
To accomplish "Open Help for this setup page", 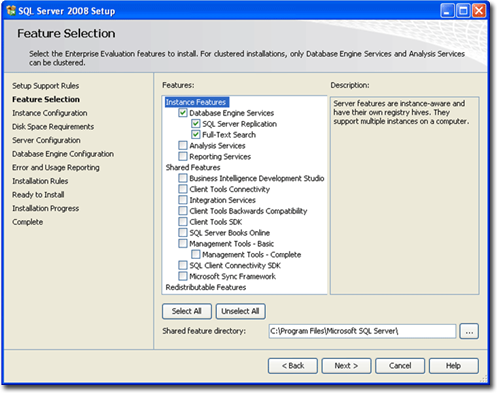I will coord(454,366).
